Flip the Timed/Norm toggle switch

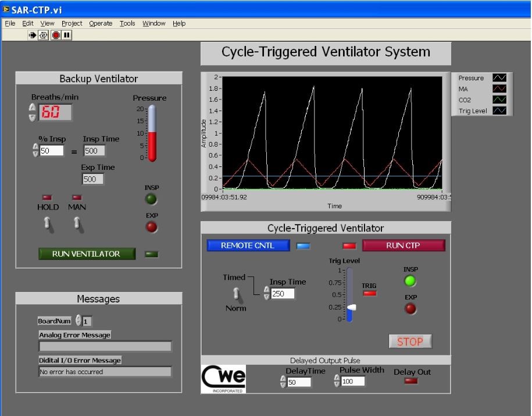point(237,293)
